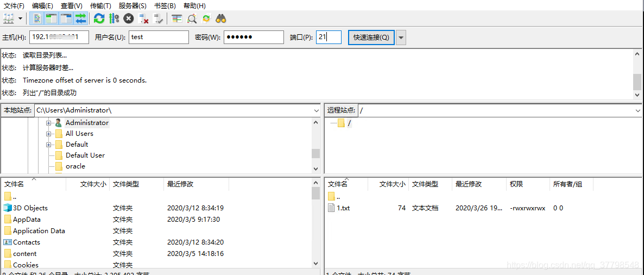Select the Contacts folder icon

[8, 242]
